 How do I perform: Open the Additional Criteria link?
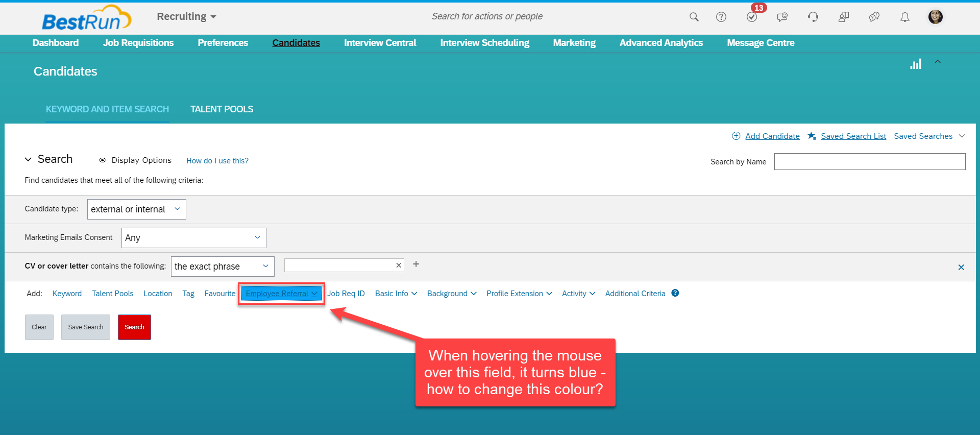[635, 294]
